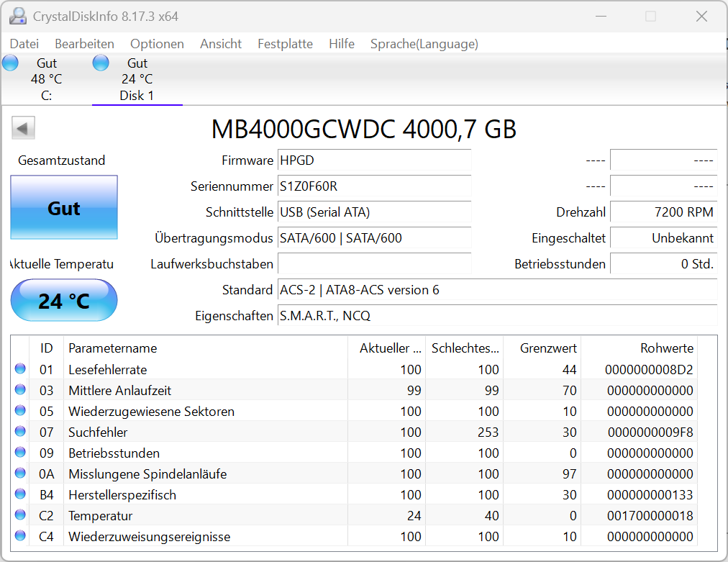Viewport: 728px width, 562px height.
Task: Click the Rohwerte column header
Action: coord(640,348)
